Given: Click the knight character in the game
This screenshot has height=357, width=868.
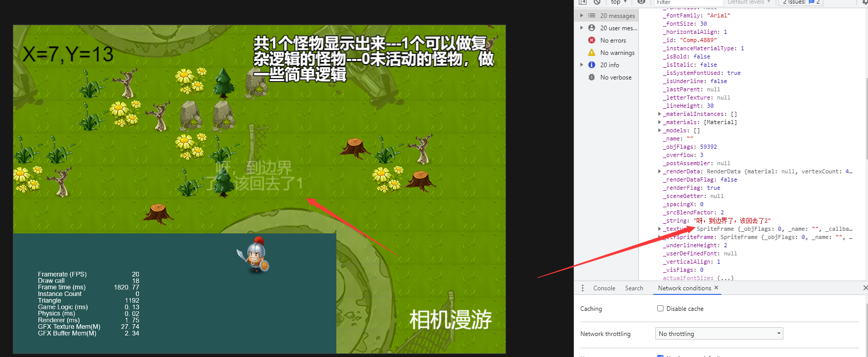Looking at the screenshot, I should 254,255.
